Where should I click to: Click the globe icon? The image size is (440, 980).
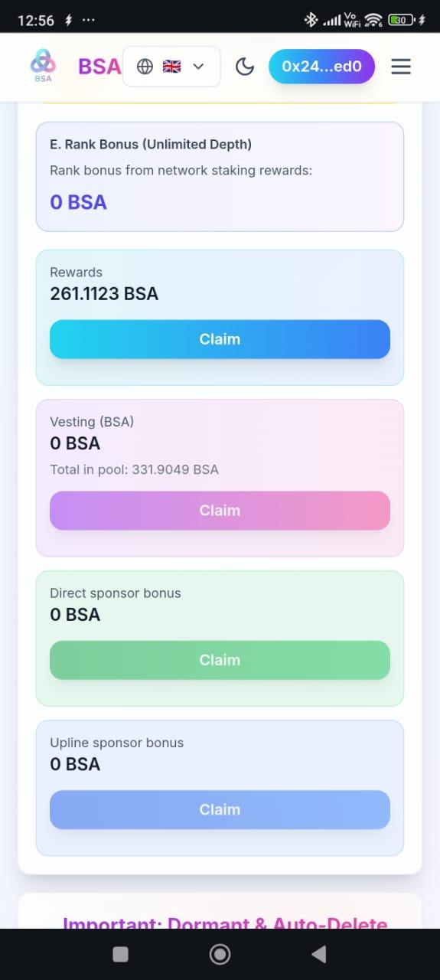pos(145,67)
